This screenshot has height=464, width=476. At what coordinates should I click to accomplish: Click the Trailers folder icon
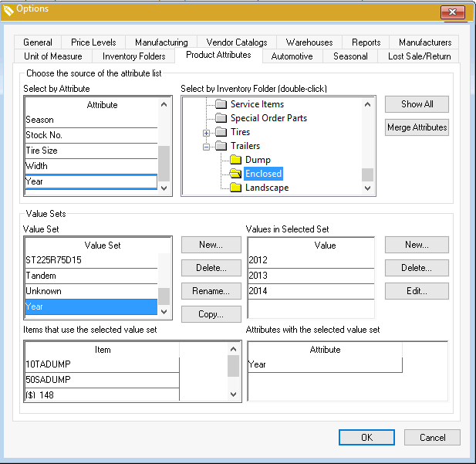coord(221,146)
